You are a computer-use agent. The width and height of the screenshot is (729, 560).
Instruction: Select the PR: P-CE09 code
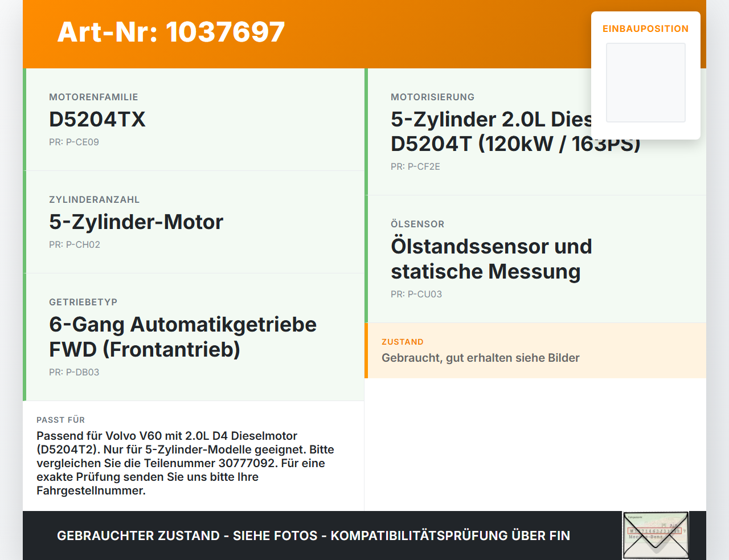[x=74, y=142]
